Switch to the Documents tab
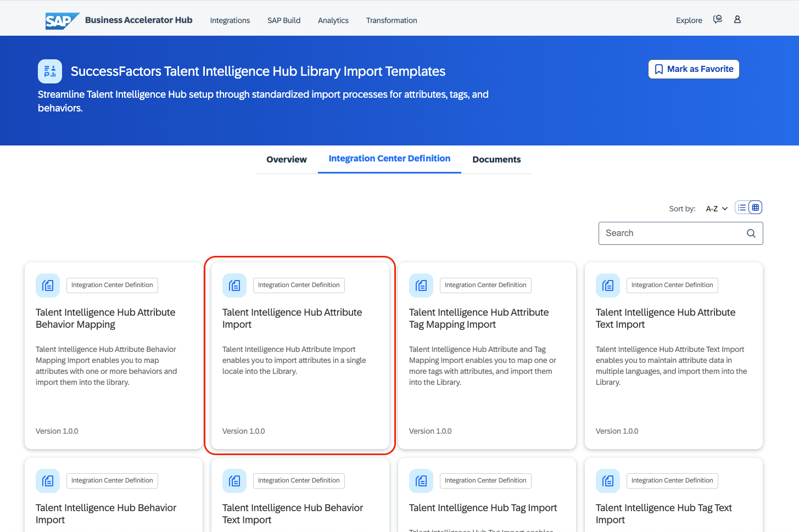Image resolution: width=799 pixels, height=532 pixels. (x=496, y=160)
